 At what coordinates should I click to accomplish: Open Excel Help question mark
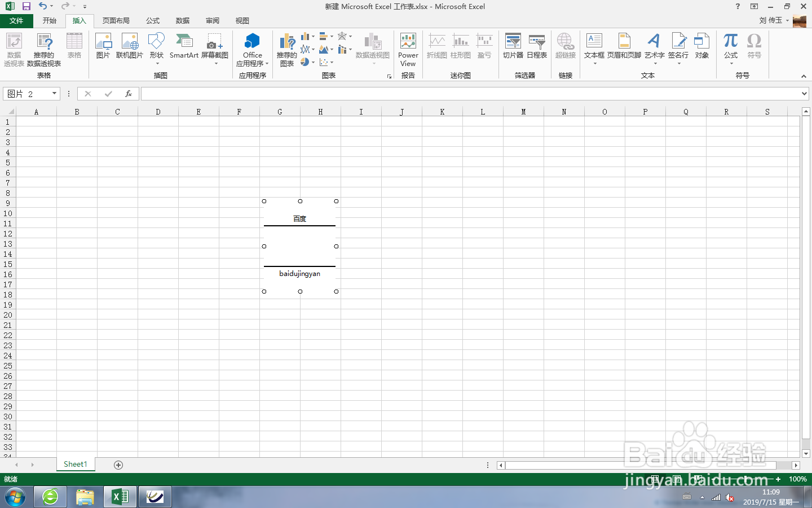click(738, 6)
